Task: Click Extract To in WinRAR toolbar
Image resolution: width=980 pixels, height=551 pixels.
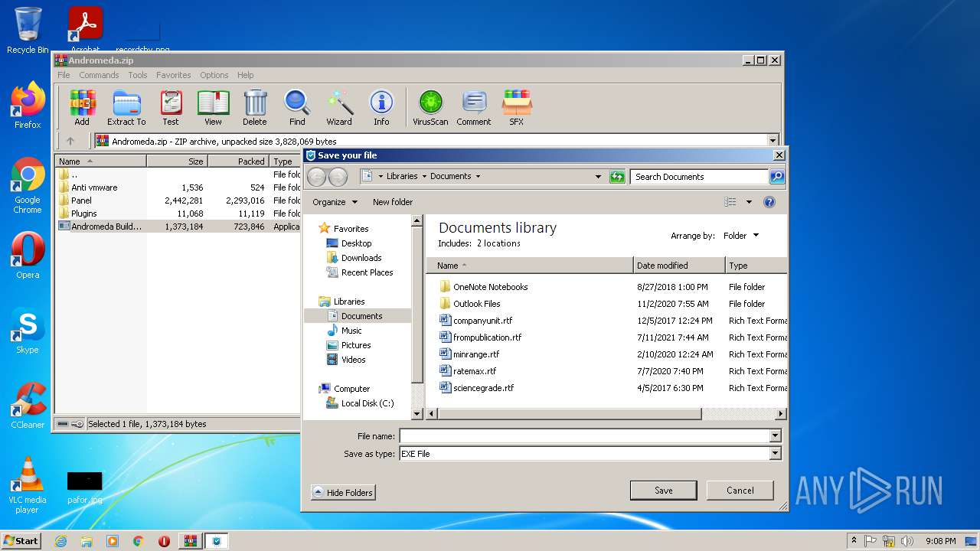Action: (x=126, y=107)
